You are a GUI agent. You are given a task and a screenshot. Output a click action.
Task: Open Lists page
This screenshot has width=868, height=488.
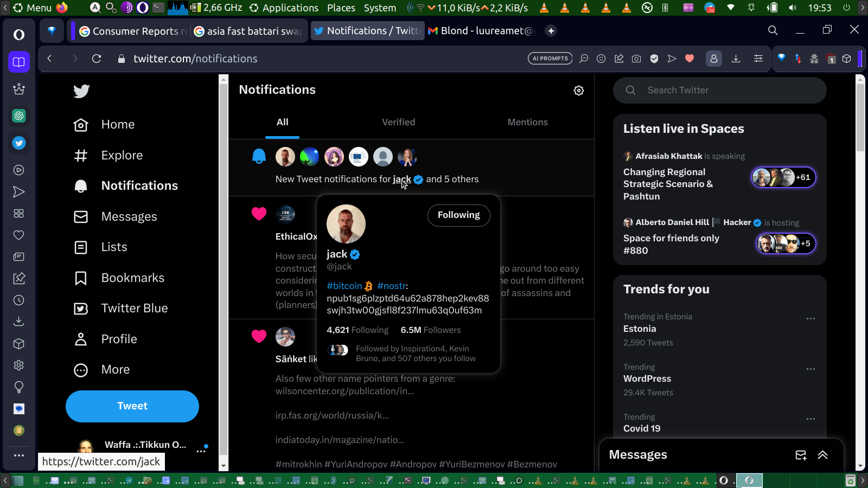click(x=100, y=247)
